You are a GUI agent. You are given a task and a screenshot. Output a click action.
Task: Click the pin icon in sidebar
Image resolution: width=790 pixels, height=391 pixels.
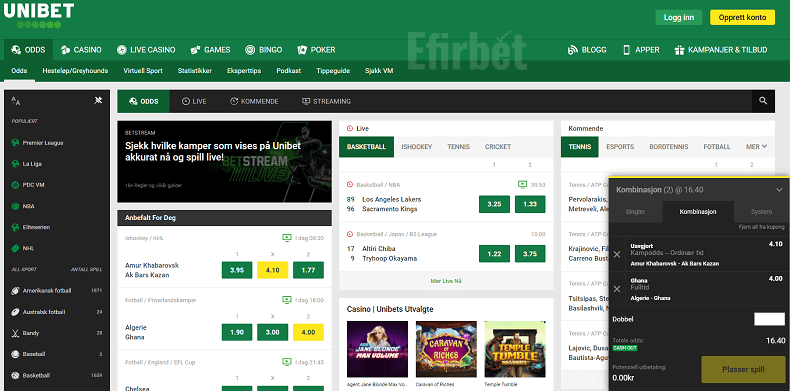(x=98, y=100)
